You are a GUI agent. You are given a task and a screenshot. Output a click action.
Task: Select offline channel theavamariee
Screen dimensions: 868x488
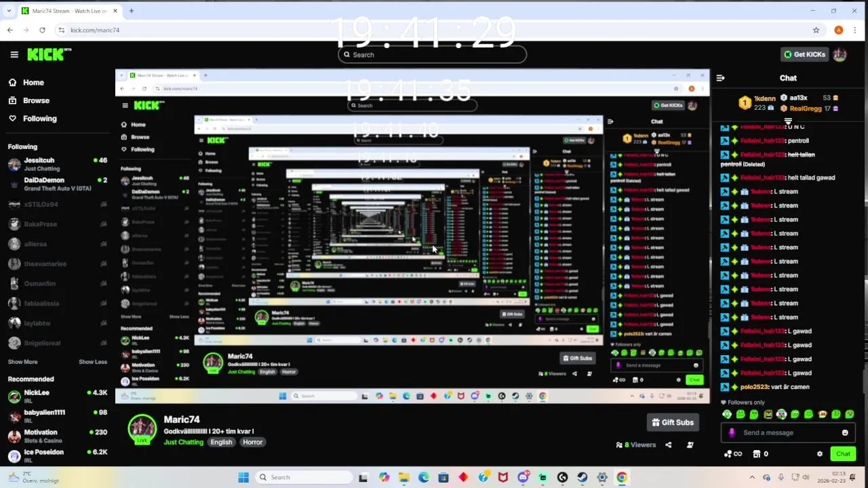point(57,264)
